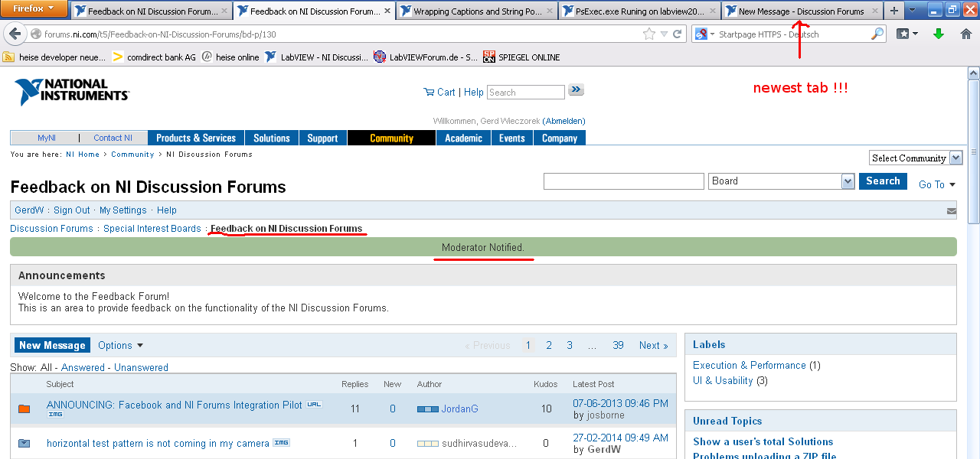Open the Support nav item

click(322, 138)
